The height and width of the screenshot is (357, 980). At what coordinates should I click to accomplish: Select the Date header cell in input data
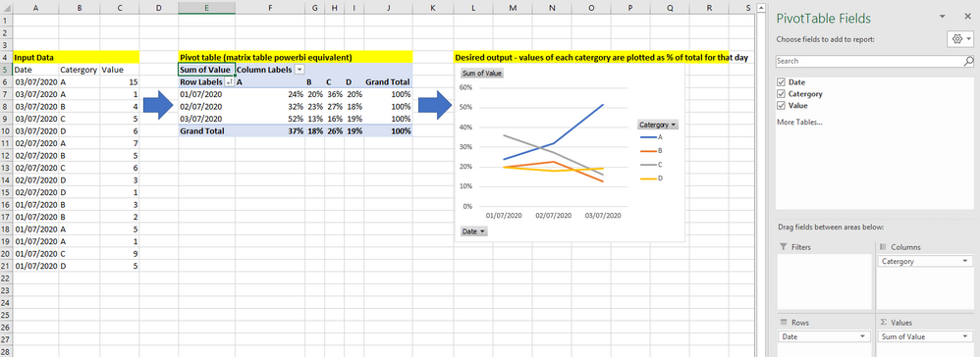[x=35, y=70]
